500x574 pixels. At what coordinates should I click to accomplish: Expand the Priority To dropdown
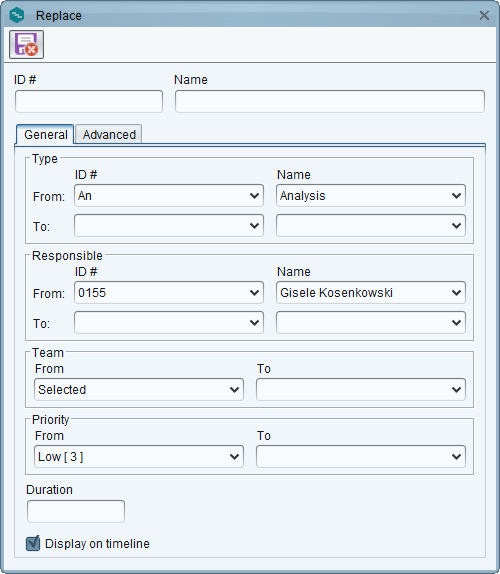361,456
